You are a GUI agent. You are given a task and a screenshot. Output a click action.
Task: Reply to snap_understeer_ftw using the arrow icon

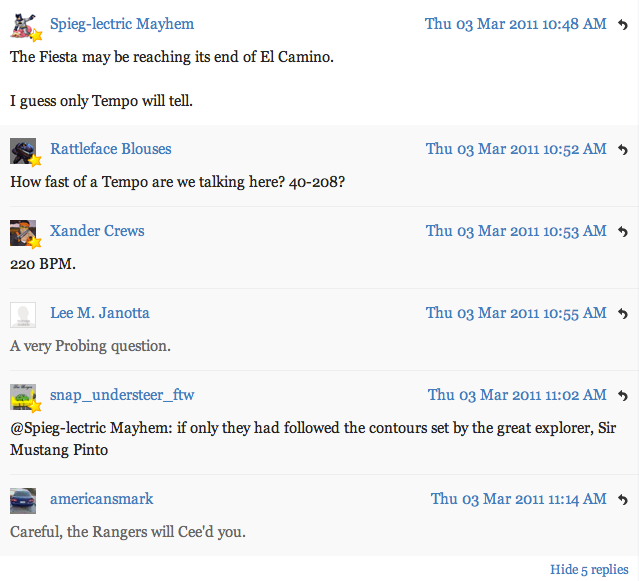(623, 396)
